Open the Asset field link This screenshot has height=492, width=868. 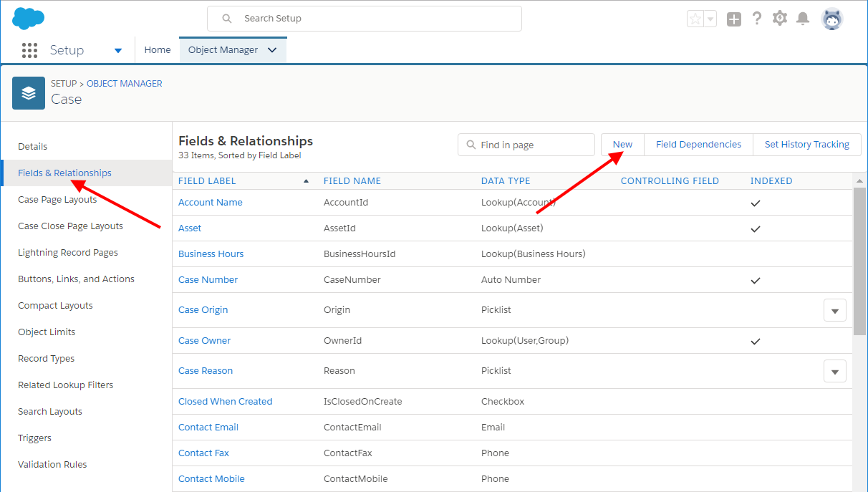pyautogui.click(x=190, y=228)
